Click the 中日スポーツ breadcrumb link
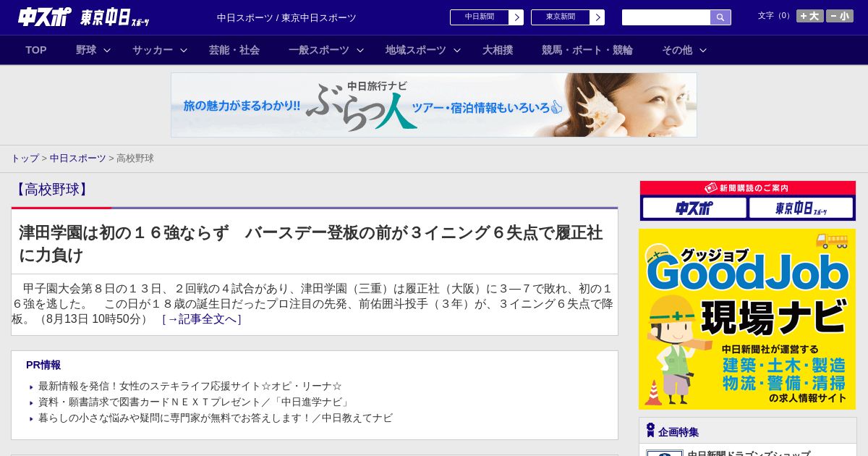The image size is (868, 456). (x=78, y=159)
